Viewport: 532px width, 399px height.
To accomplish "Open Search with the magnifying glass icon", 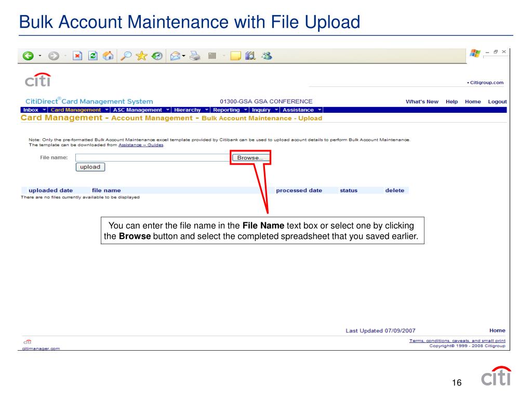I will 126,56.
